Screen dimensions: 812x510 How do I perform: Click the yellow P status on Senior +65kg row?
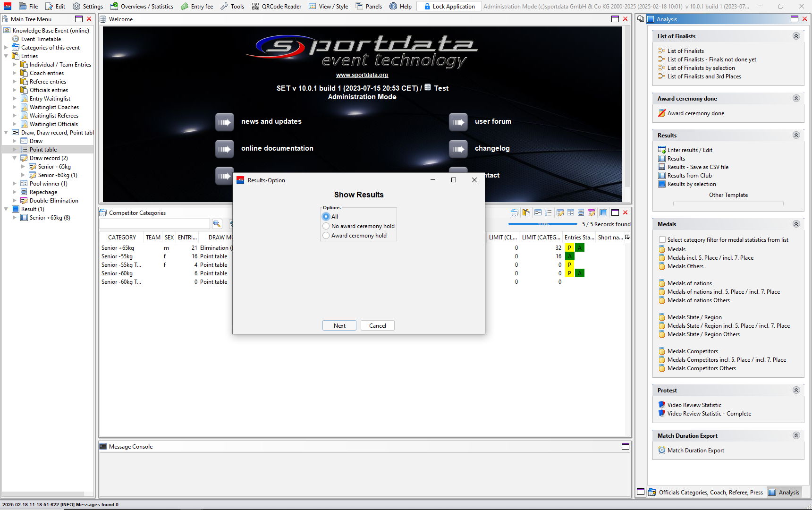coord(569,248)
